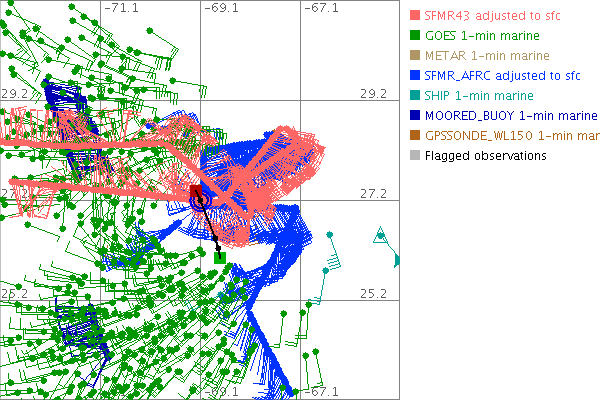600x400 pixels.
Task: Click the green square track start marker
Action: (219, 257)
